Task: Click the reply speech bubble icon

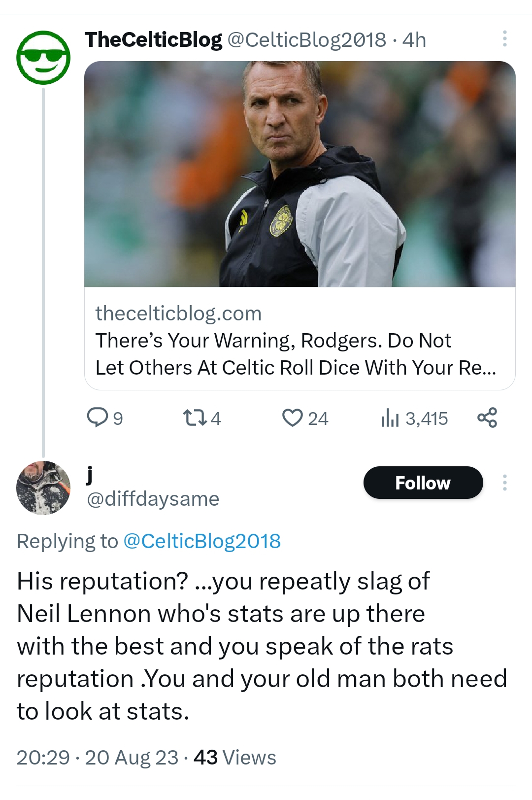Action: [x=98, y=417]
